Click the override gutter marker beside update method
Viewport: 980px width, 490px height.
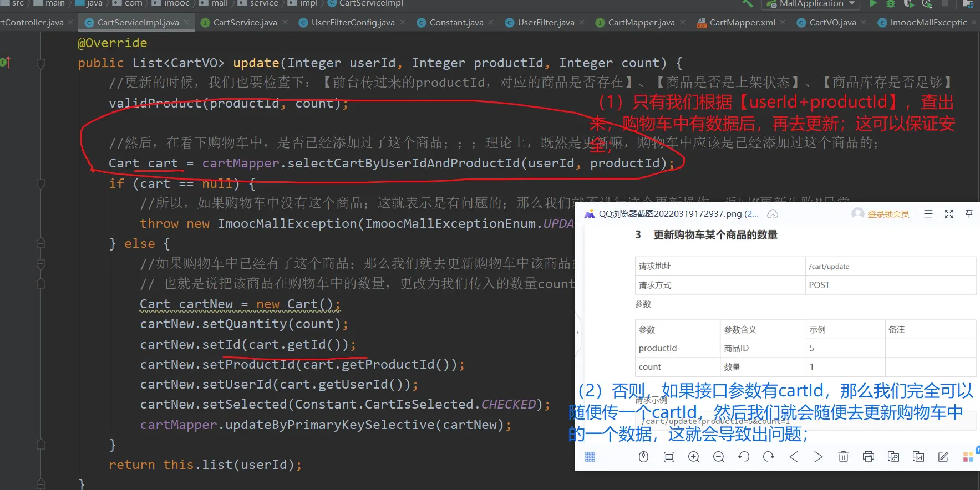pyautogui.click(x=6, y=63)
